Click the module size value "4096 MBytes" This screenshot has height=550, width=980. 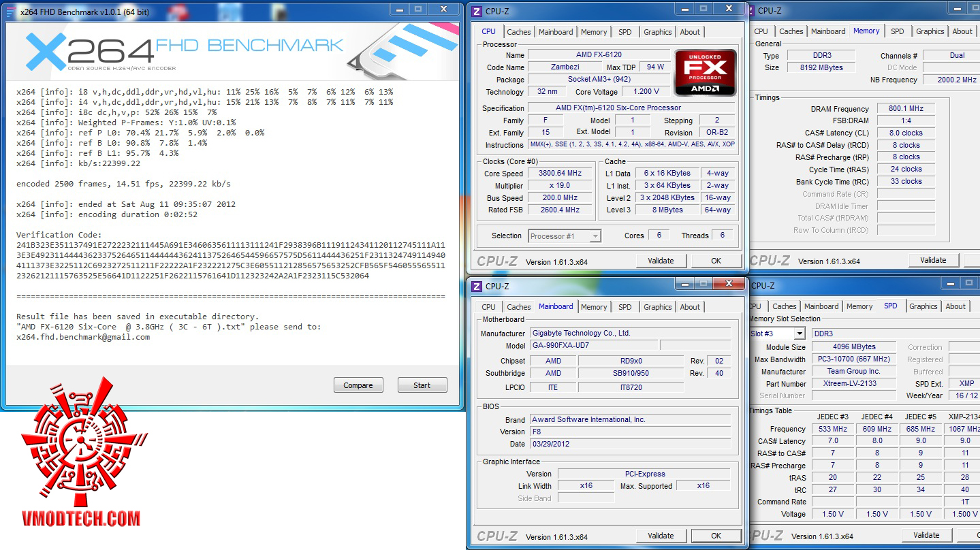point(854,347)
